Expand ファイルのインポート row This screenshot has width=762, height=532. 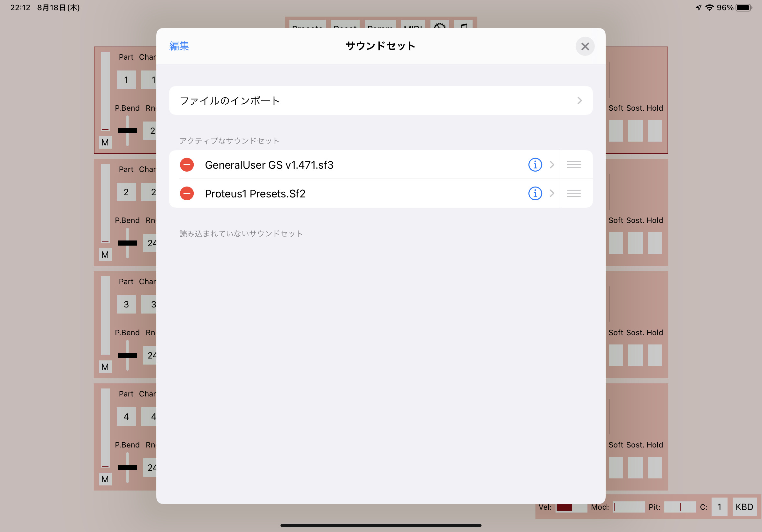pyautogui.click(x=381, y=100)
